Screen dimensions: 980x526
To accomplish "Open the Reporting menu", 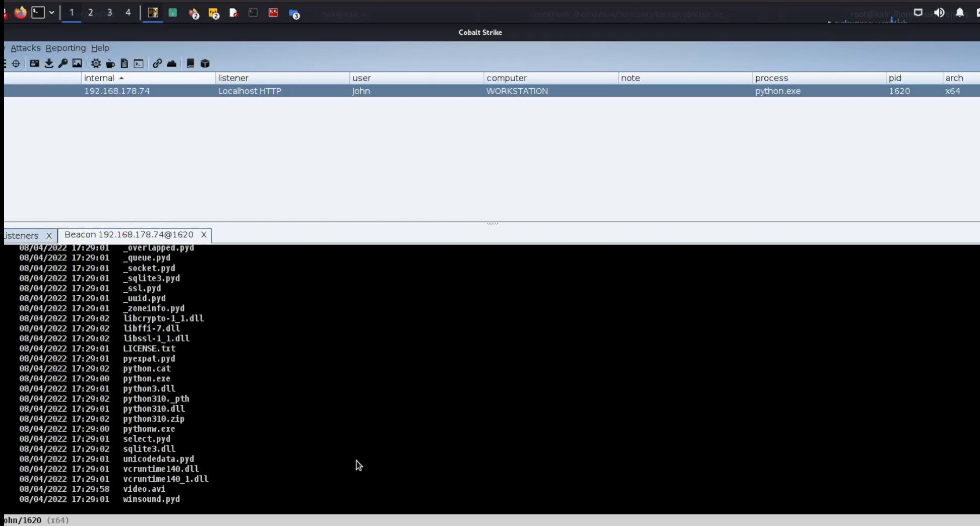I will pyautogui.click(x=66, y=48).
